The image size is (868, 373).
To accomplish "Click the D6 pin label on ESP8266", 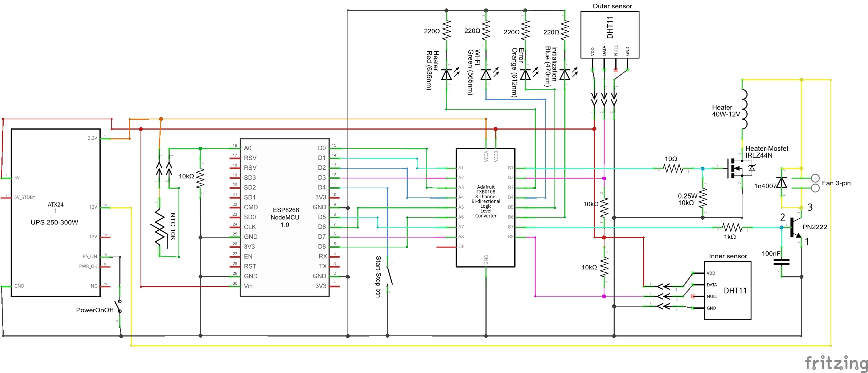I will 322,227.
